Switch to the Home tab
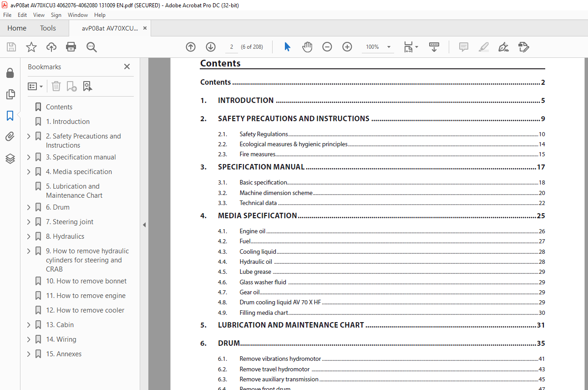The height and width of the screenshot is (390, 588). pyautogui.click(x=17, y=28)
